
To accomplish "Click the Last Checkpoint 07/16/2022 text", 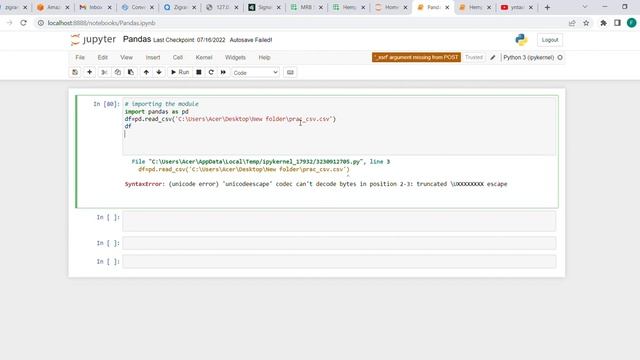I will tap(189, 40).
